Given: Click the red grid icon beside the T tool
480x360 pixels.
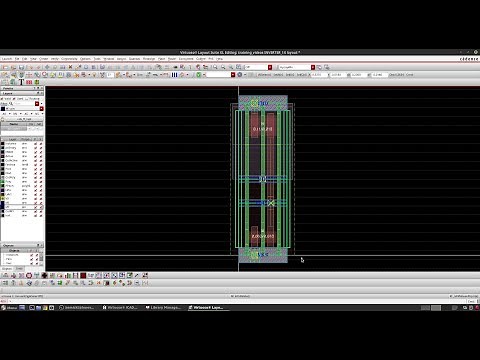Looking at the screenshot, I should [x=29, y=82].
